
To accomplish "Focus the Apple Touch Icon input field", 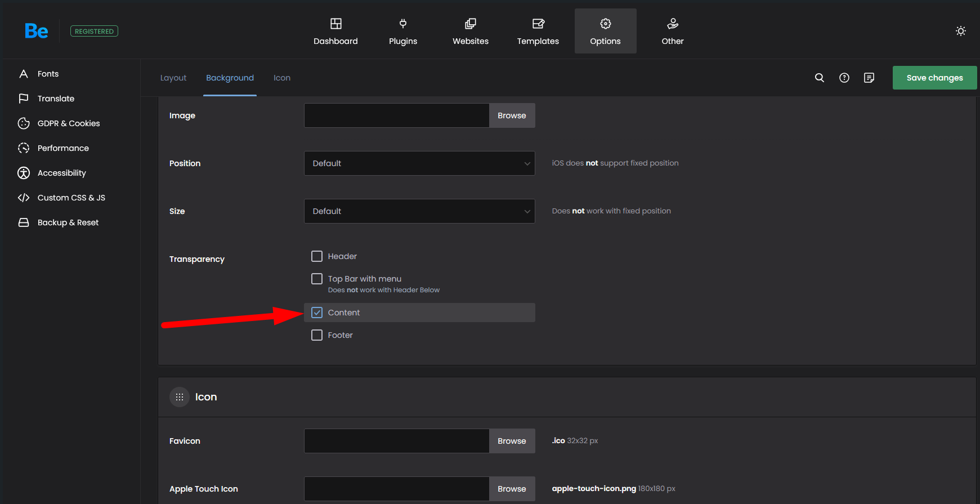I will [x=397, y=489].
